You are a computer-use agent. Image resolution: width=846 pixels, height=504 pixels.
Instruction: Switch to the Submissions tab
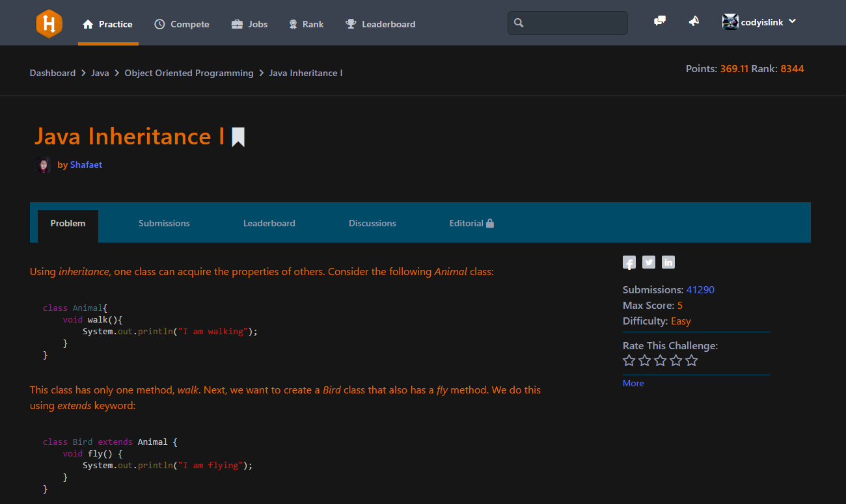point(164,223)
